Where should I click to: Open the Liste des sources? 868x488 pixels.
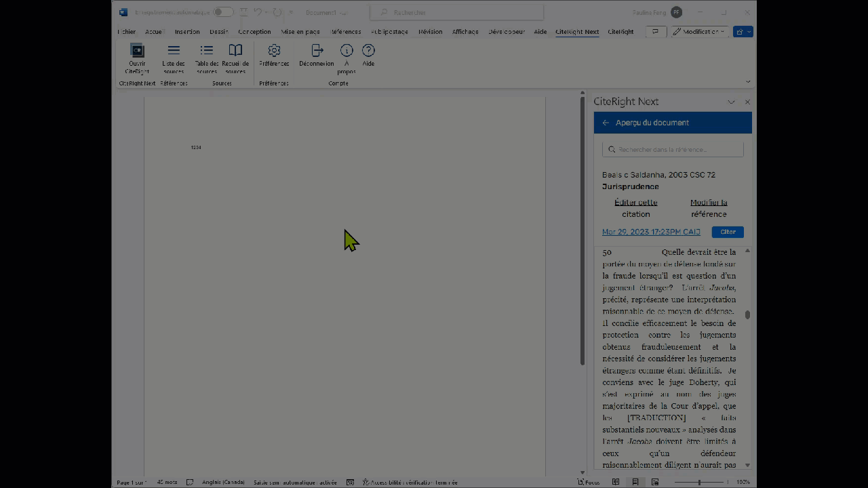point(174,59)
